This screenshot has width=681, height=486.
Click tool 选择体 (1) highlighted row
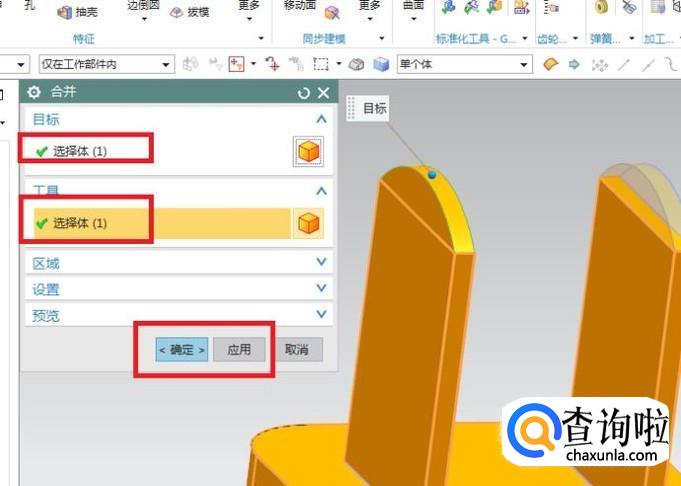tap(162, 223)
